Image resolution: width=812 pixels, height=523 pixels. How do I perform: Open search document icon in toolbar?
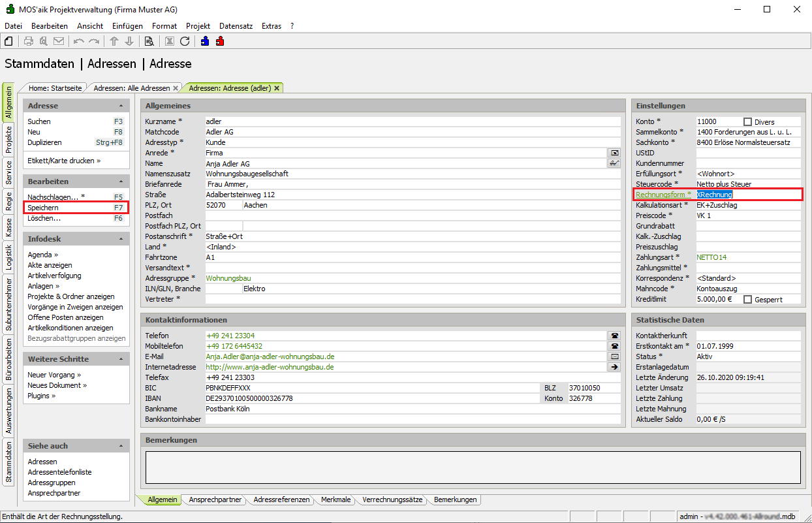click(x=149, y=41)
